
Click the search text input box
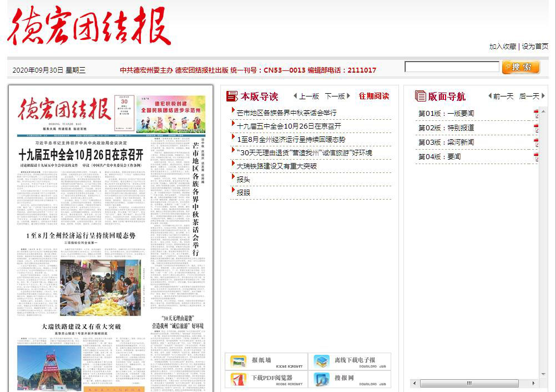click(x=452, y=67)
